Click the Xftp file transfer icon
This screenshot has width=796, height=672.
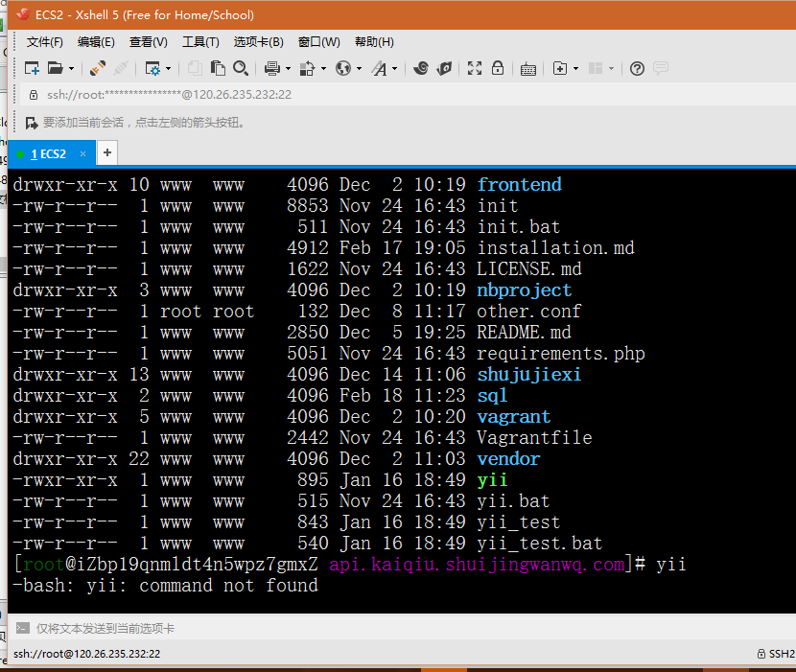pyautogui.click(x=444, y=68)
